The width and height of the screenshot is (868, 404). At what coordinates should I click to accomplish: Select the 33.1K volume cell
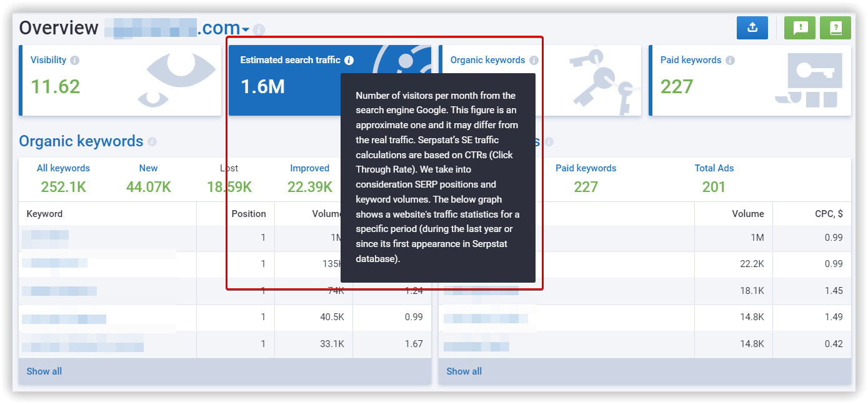[332, 344]
